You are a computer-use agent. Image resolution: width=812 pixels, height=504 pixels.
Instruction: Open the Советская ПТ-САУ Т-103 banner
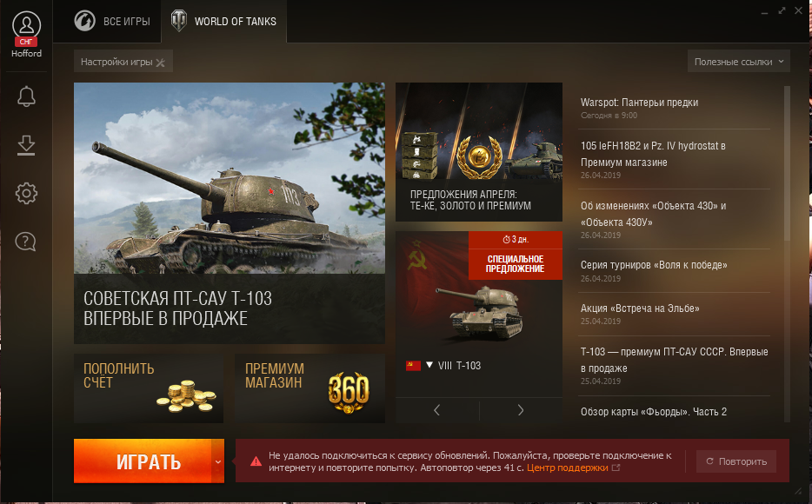[230, 213]
